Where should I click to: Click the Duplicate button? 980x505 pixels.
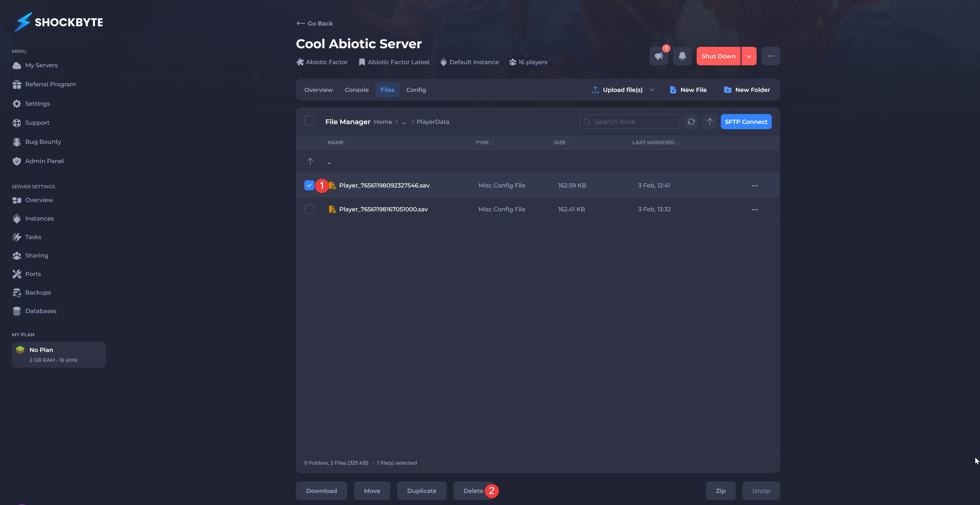tap(421, 491)
